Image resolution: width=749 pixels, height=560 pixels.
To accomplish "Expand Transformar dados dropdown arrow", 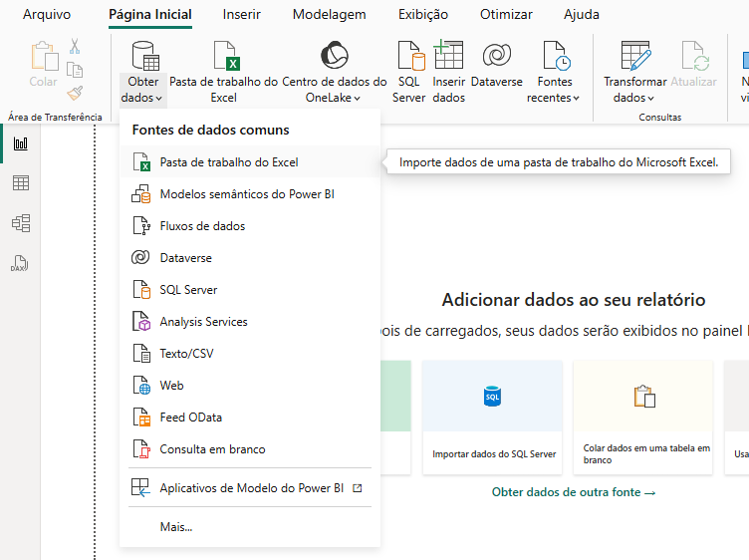I will (x=650, y=98).
